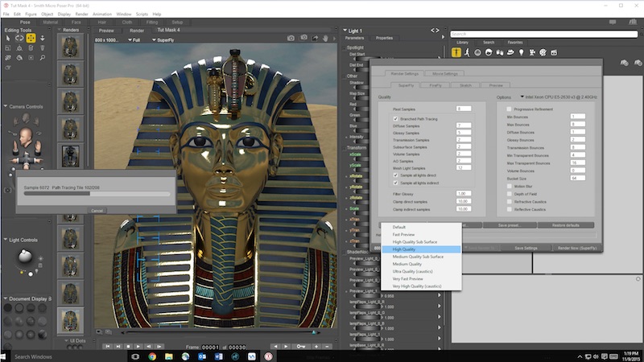
Task: Collapse the Document Display panel
Action: (x=6, y=298)
